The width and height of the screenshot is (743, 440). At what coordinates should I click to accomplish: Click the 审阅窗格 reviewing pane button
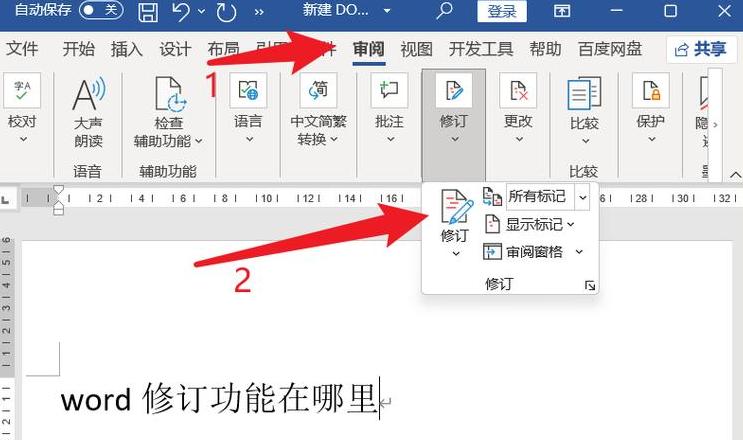coord(523,251)
